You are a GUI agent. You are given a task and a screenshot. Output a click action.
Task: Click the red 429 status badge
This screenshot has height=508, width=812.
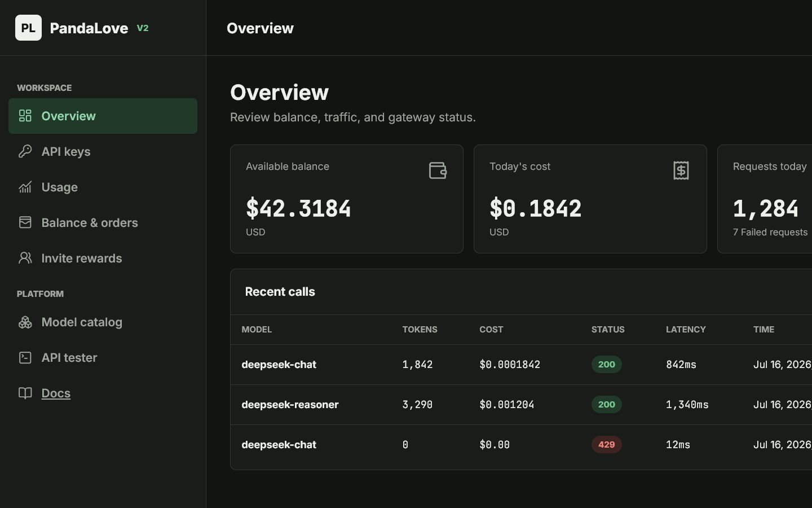click(607, 444)
